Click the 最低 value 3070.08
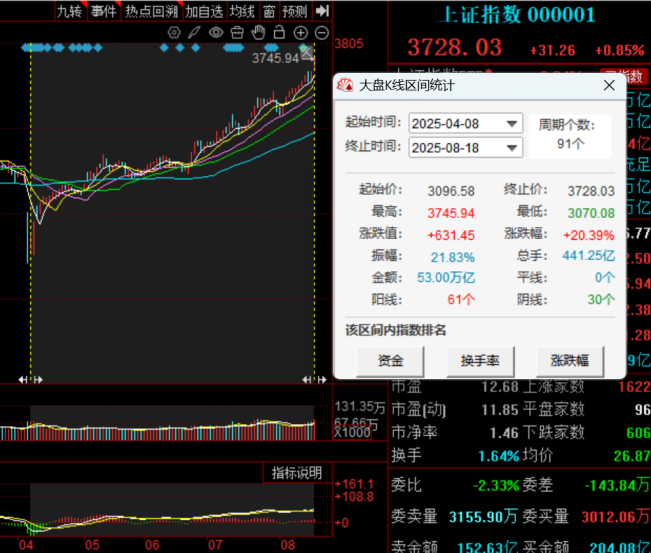 pyautogui.click(x=591, y=213)
